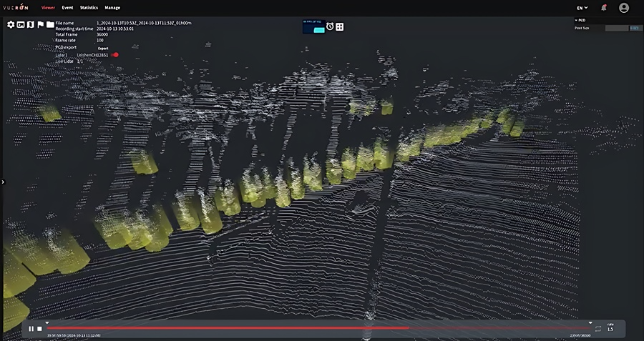The height and width of the screenshot is (341, 644).
Task: Click the PCD Export button
Action: point(102,48)
